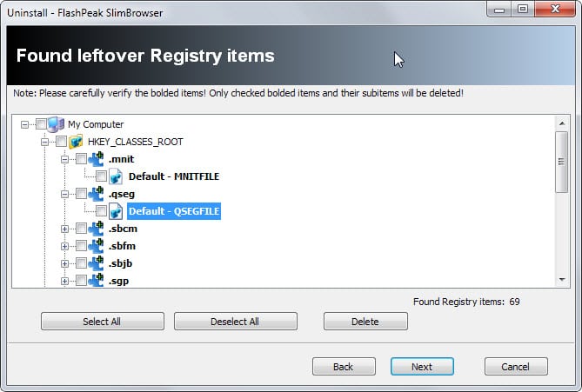Click the scrollbar down arrow
The image size is (582, 392).
[562, 280]
